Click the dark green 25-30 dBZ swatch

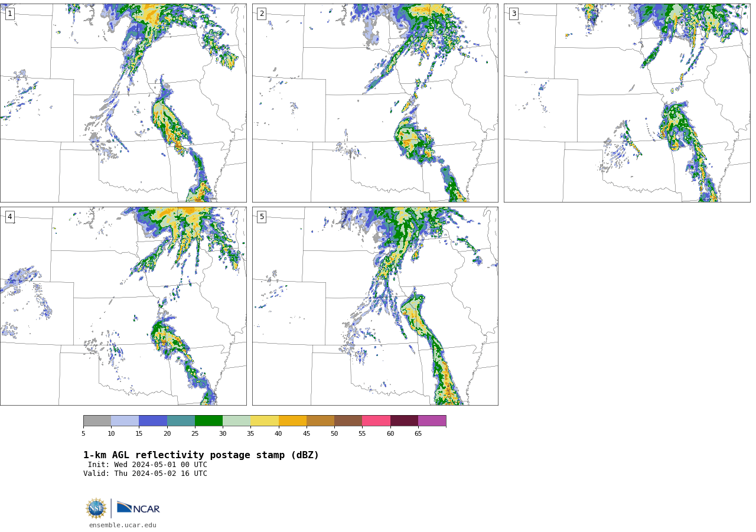point(208,421)
